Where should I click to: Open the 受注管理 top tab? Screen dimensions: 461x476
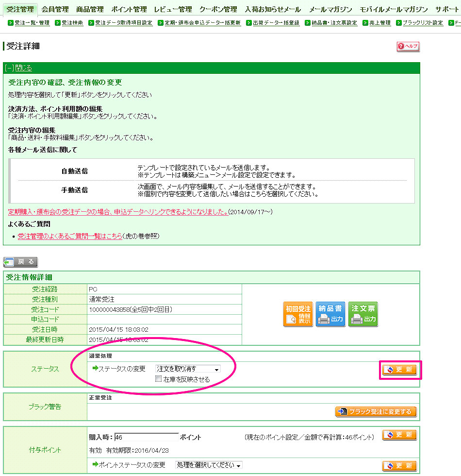point(20,9)
